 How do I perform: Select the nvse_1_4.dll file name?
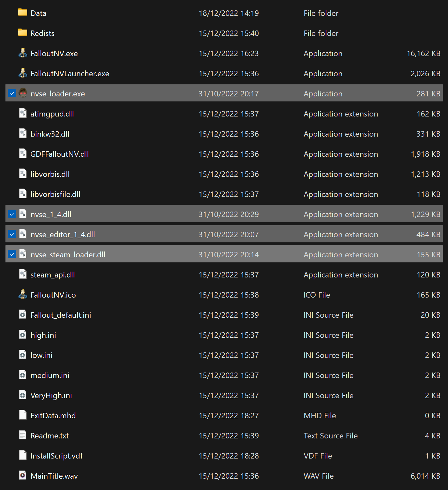(51, 214)
